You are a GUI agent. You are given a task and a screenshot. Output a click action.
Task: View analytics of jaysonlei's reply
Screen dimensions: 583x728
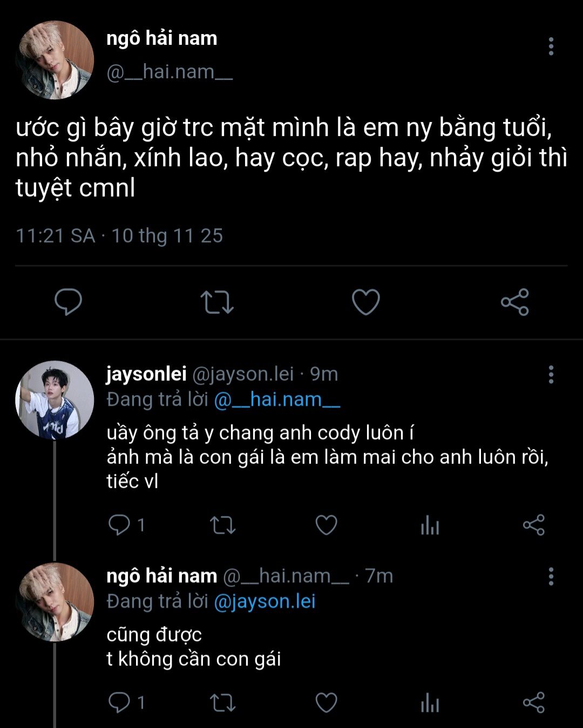coord(430,525)
